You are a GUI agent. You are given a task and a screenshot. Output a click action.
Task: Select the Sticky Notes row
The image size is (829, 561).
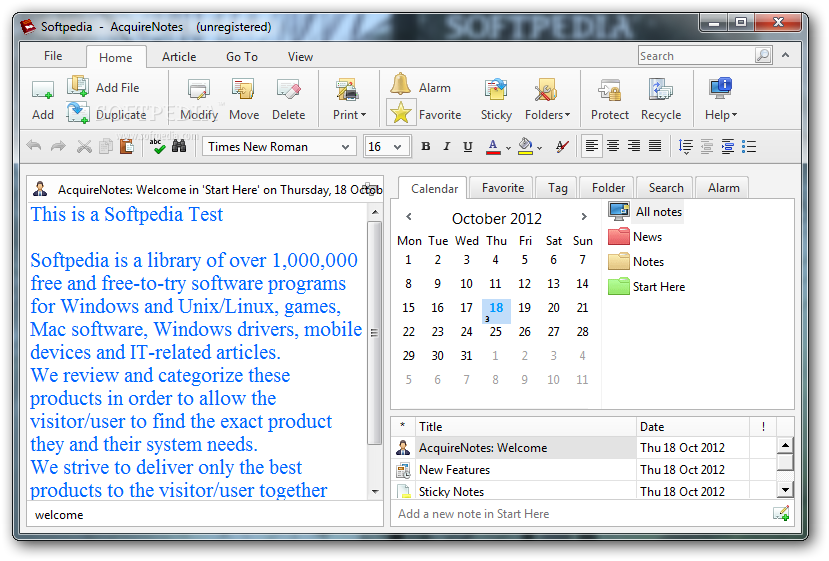584,491
